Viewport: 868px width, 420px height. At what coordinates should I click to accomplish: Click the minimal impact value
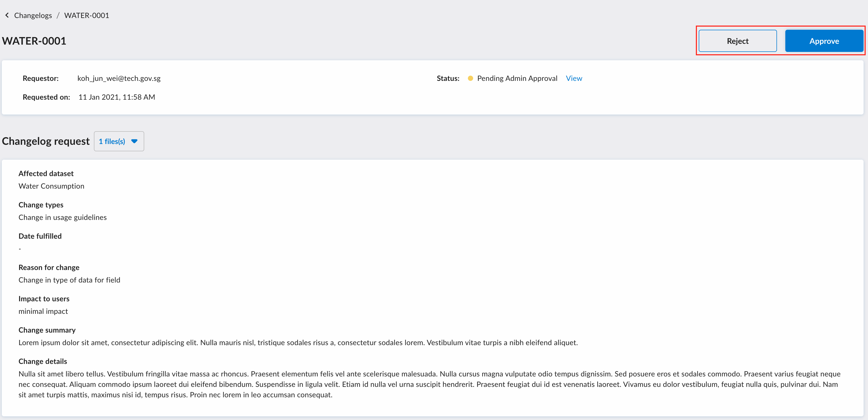click(x=43, y=311)
